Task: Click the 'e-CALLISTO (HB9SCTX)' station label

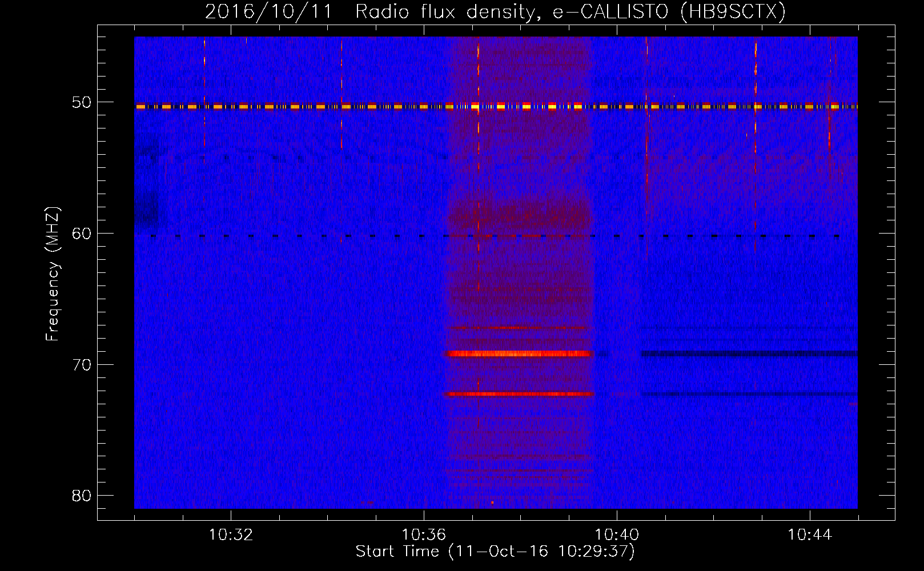Action: tap(669, 12)
